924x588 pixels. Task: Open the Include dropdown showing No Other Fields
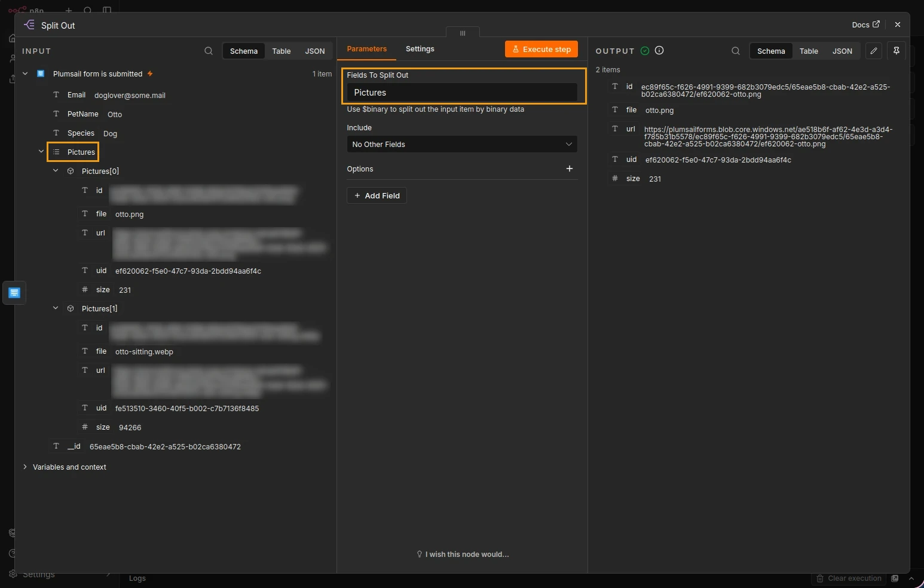462,145
